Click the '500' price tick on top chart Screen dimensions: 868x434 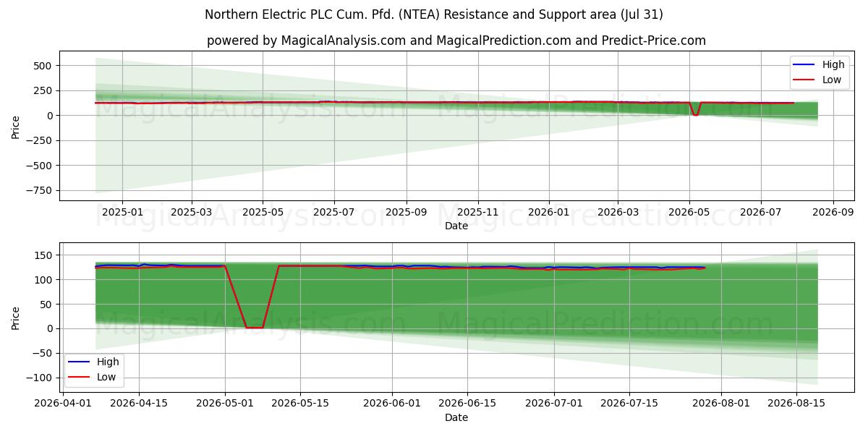tap(44, 66)
